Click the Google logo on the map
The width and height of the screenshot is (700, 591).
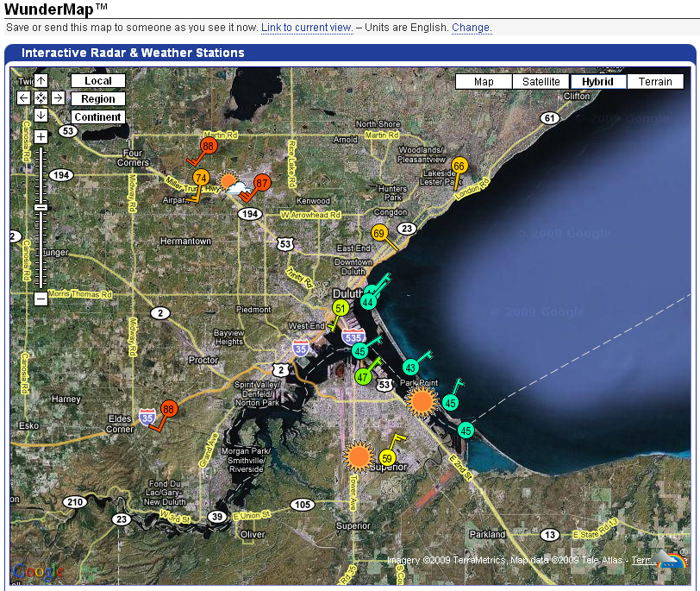[38, 571]
